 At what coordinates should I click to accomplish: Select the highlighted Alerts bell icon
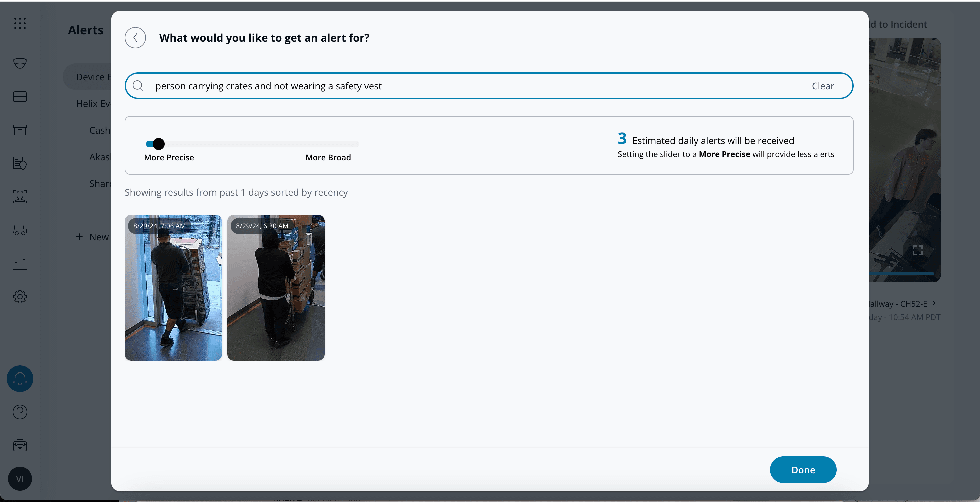tap(20, 378)
